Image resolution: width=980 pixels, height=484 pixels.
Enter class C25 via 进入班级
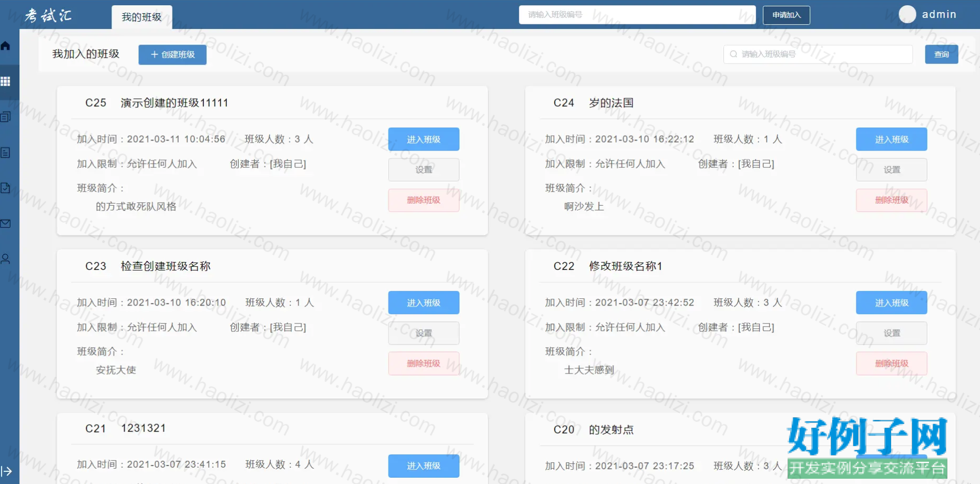424,139
